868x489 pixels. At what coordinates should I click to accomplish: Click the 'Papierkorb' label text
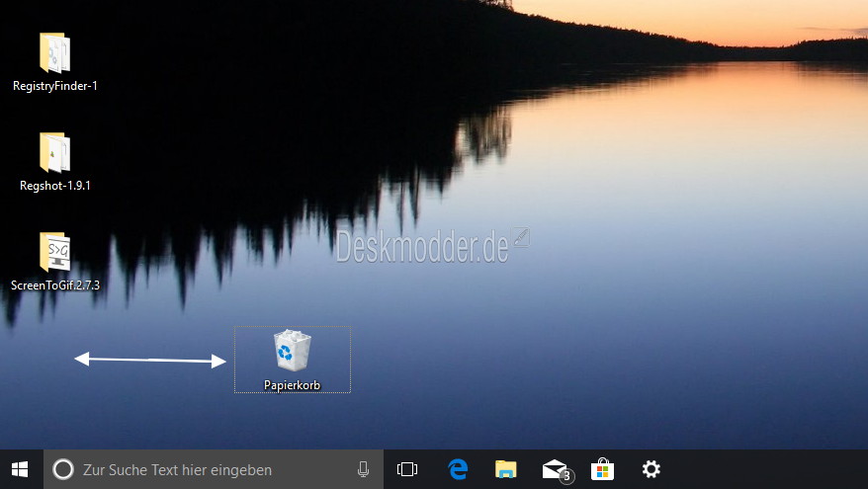(293, 385)
